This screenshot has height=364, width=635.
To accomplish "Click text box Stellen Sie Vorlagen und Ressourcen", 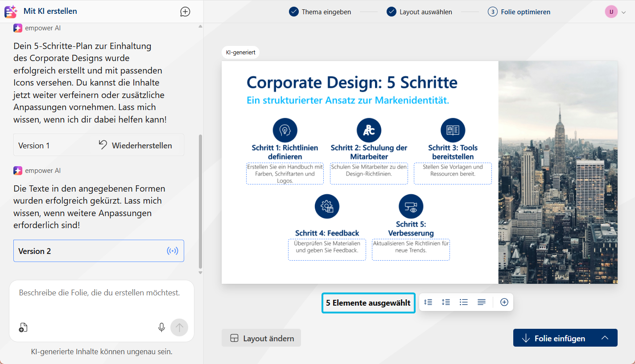I will tap(453, 174).
